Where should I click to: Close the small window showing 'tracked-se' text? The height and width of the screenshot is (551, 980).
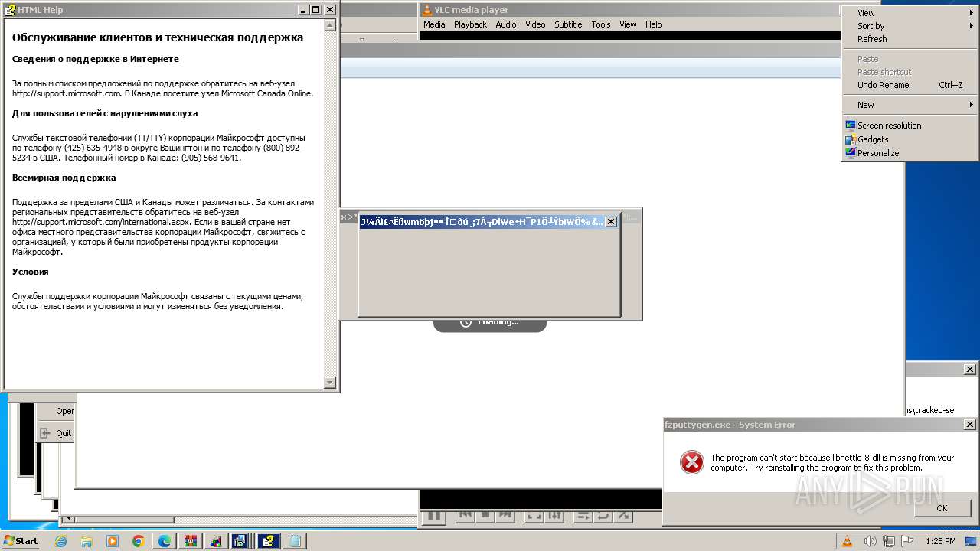pyautogui.click(x=969, y=369)
